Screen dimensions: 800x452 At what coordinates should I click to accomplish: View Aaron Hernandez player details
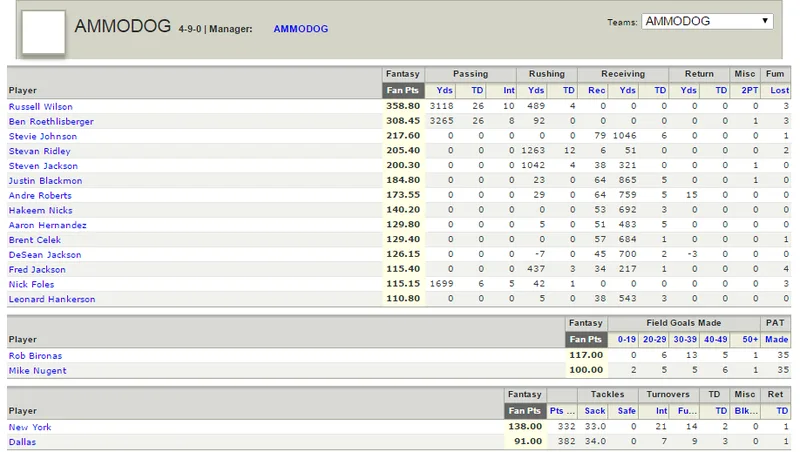47,225
